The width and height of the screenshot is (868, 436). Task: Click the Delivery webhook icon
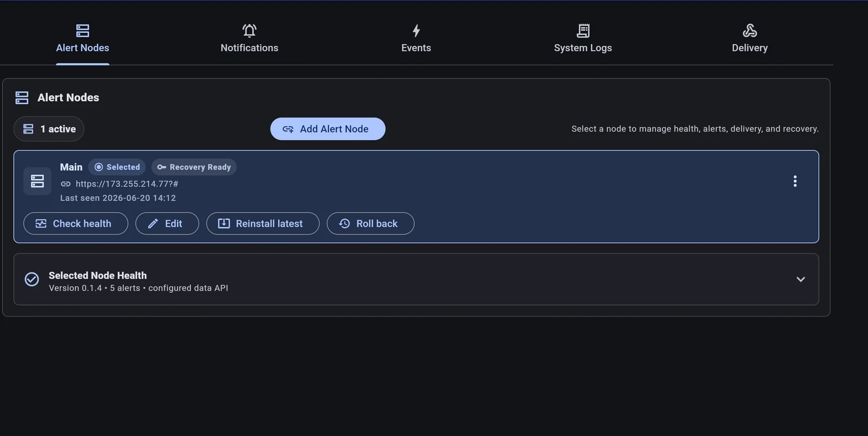[750, 31]
